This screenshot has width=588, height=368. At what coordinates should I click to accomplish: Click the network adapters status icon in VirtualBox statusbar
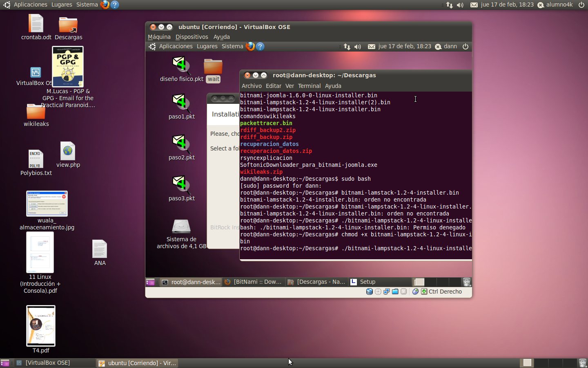(x=386, y=292)
